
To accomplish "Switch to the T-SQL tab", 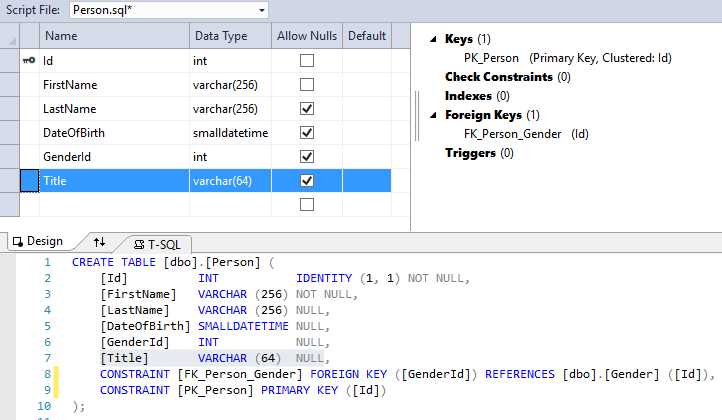I will (157, 245).
